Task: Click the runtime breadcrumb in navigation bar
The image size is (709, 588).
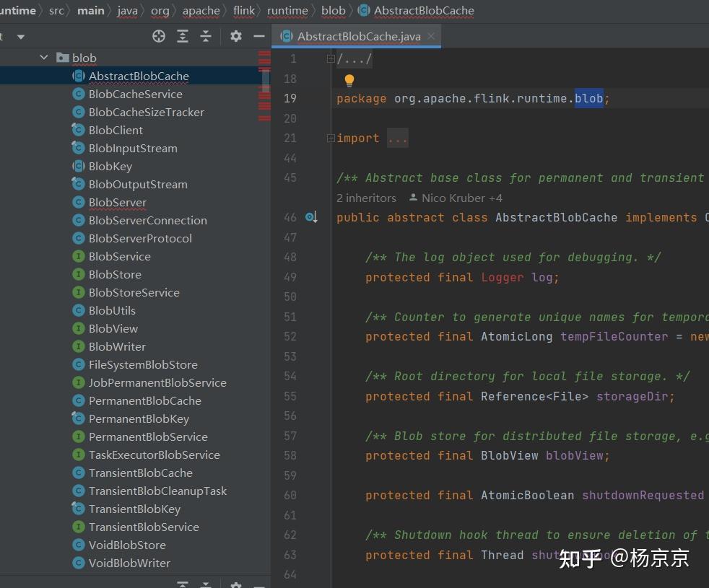Action: 287,11
